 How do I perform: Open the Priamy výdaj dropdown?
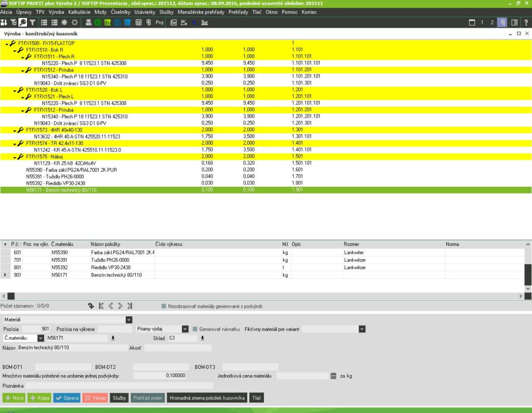tap(185, 329)
